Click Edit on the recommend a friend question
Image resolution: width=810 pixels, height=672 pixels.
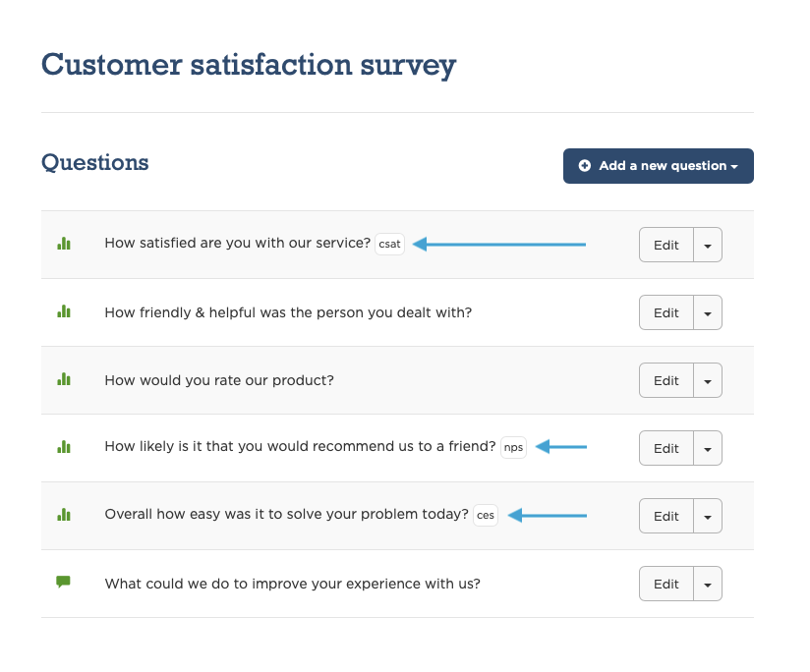coord(665,448)
